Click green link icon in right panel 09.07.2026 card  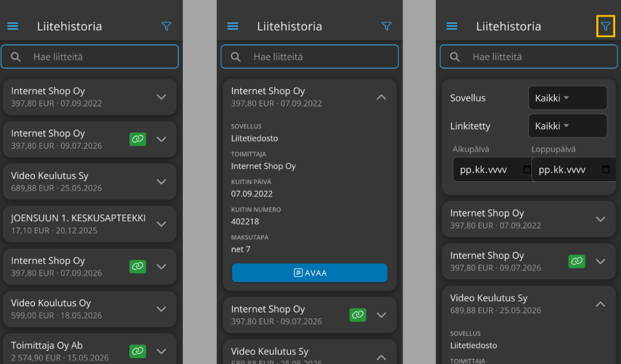pos(577,261)
